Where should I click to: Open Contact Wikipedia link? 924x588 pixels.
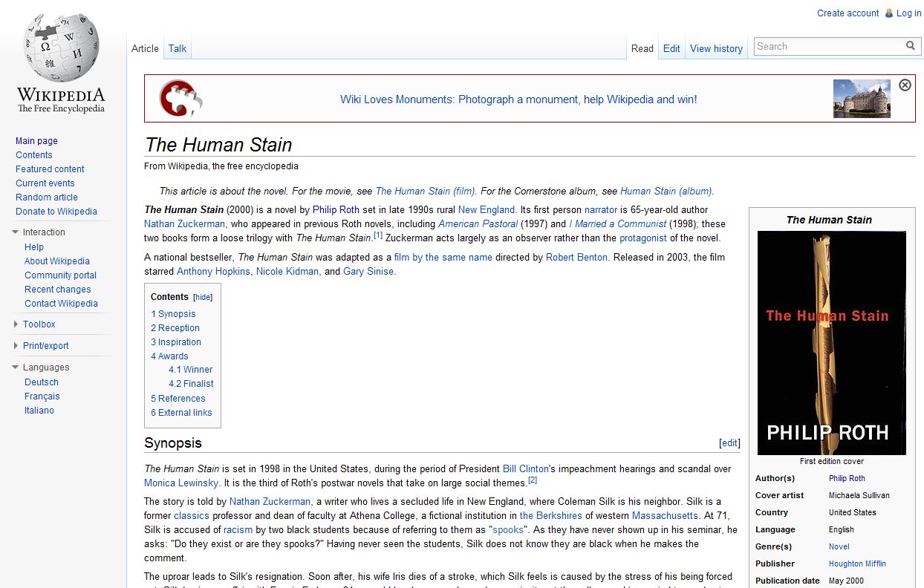click(61, 304)
